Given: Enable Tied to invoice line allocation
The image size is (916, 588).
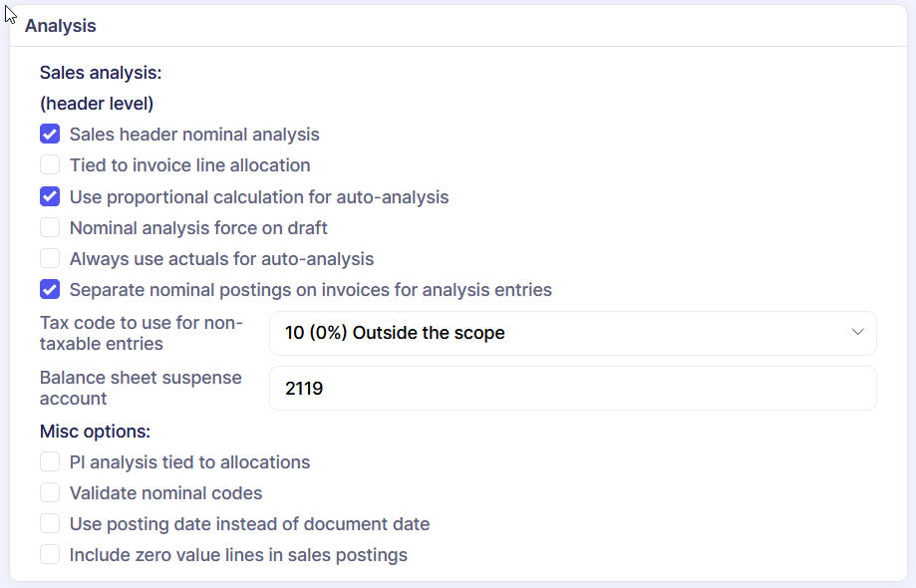Looking at the screenshot, I should point(50,165).
